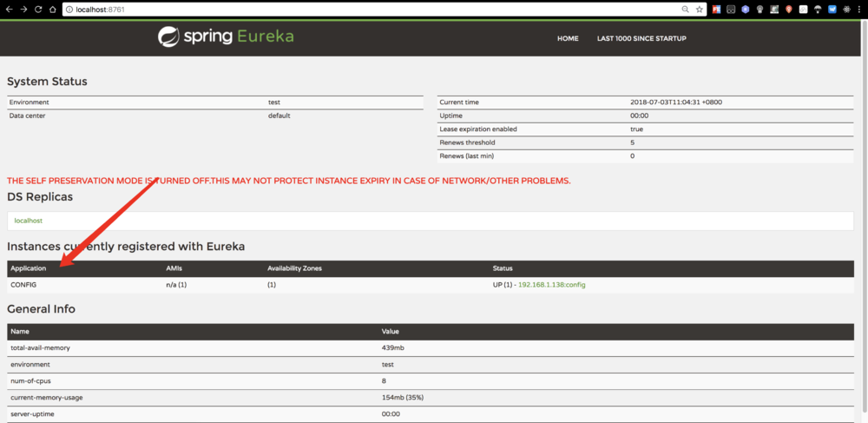Open the zoom magnifier icon in address bar
This screenshot has width=868, height=423.
686,10
